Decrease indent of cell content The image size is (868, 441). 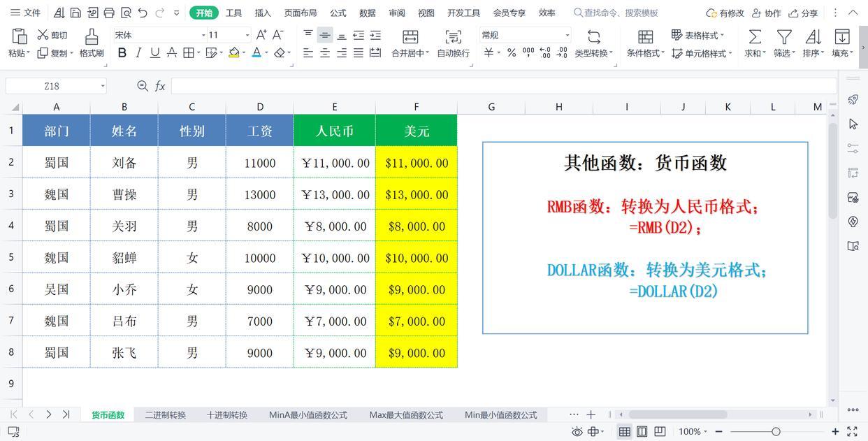359,35
